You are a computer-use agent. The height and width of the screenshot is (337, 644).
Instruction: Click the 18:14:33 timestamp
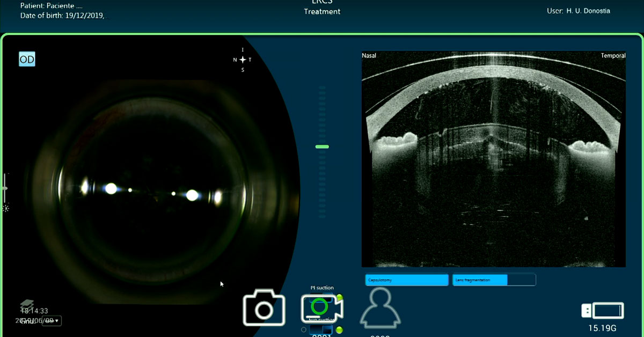(x=34, y=311)
